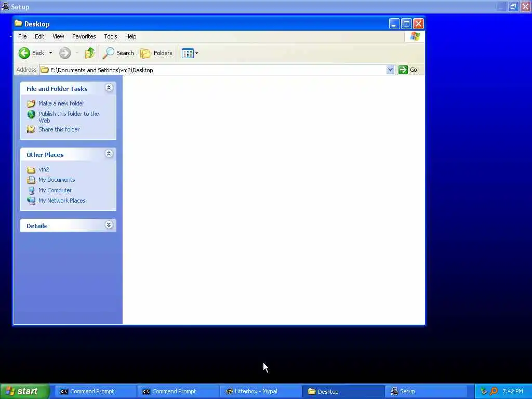Click the Setup window restore button
The width and height of the screenshot is (532, 399).
point(513,6)
